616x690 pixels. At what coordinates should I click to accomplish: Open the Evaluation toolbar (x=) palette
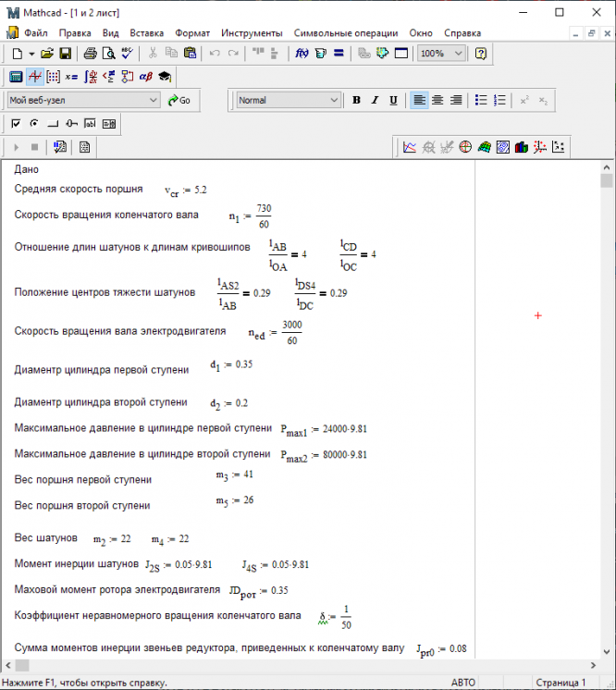[71, 77]
